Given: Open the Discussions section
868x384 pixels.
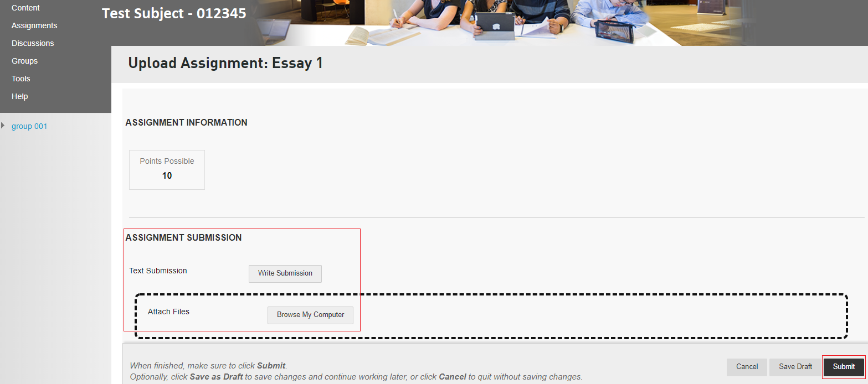Looking at the screenshot, I should tap(33, 43).
